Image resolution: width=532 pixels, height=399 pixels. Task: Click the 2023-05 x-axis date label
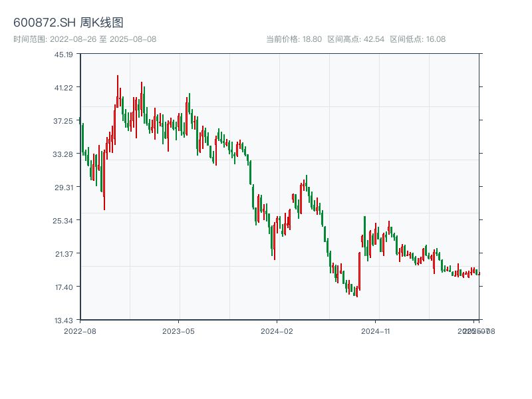(x=178, y=331)
